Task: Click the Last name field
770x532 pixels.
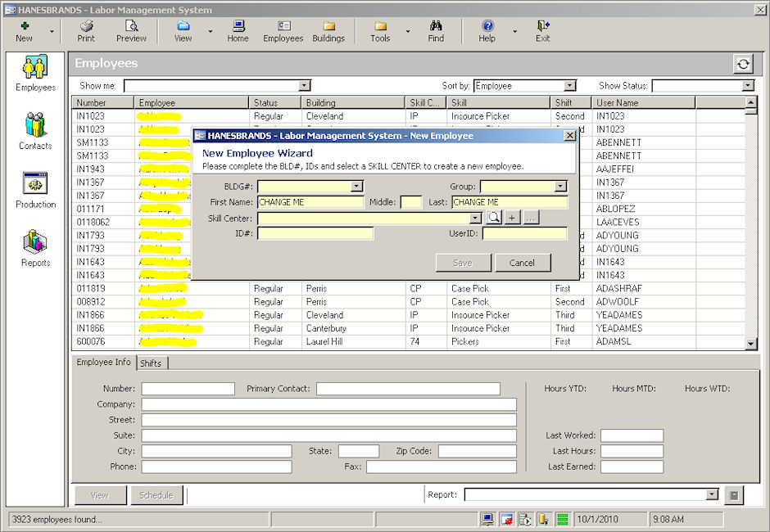Action: coord(510,202)
